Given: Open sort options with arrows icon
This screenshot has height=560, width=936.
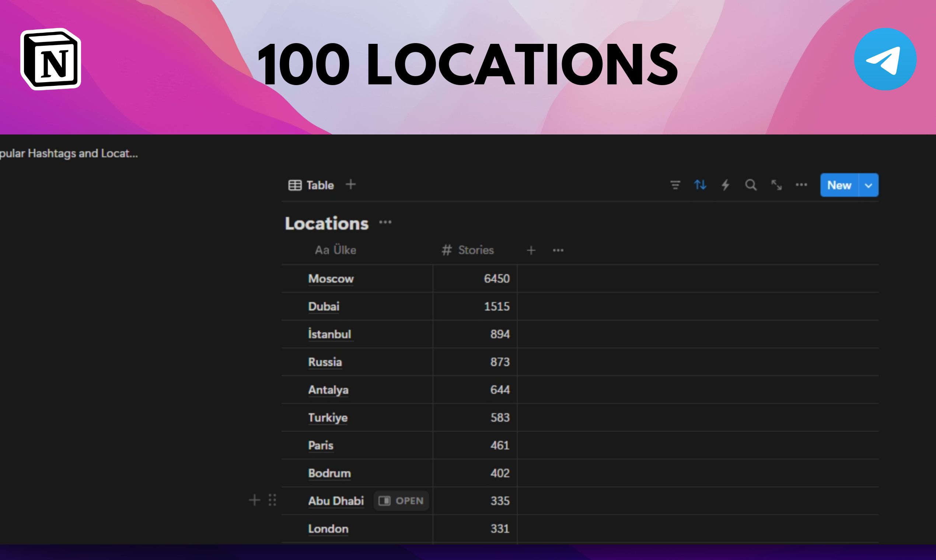Looking at the screenshot, I should (700, 185).
